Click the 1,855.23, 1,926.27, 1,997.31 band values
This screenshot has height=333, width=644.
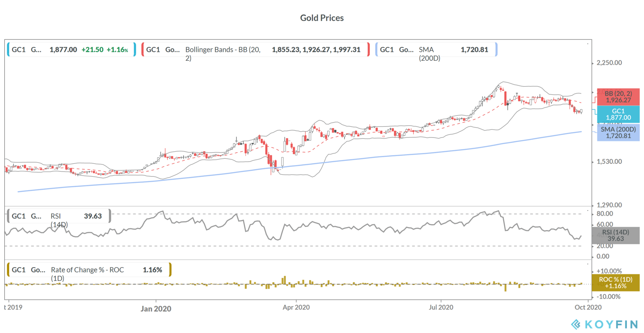tap(316, 50)
